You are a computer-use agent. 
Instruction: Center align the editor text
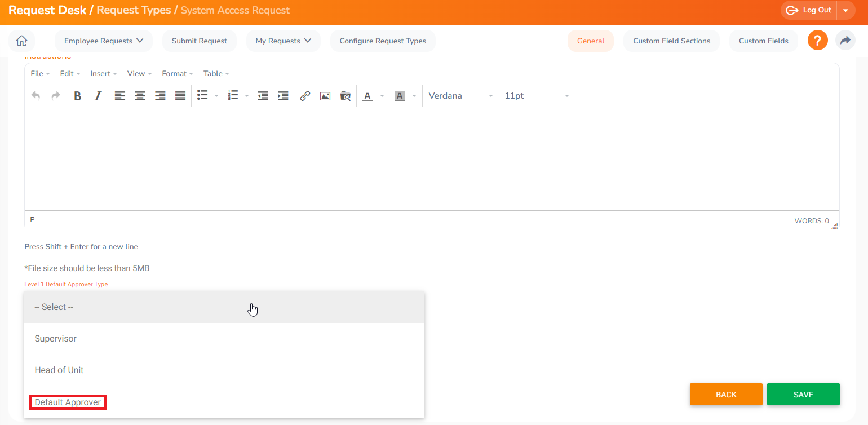pyautogui.click(x=140, y=96)
